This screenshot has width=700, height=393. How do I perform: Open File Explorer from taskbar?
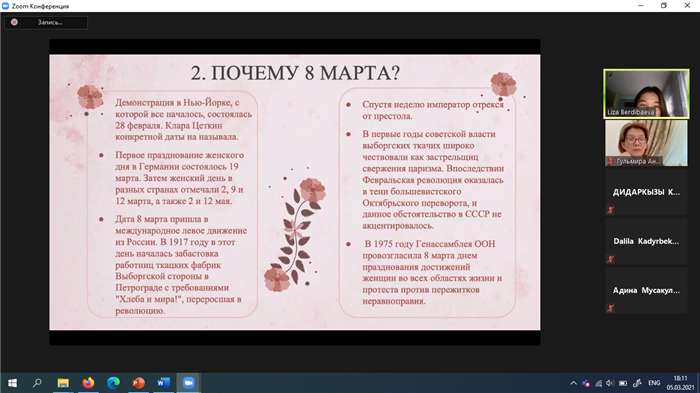[x=63, y=383]
